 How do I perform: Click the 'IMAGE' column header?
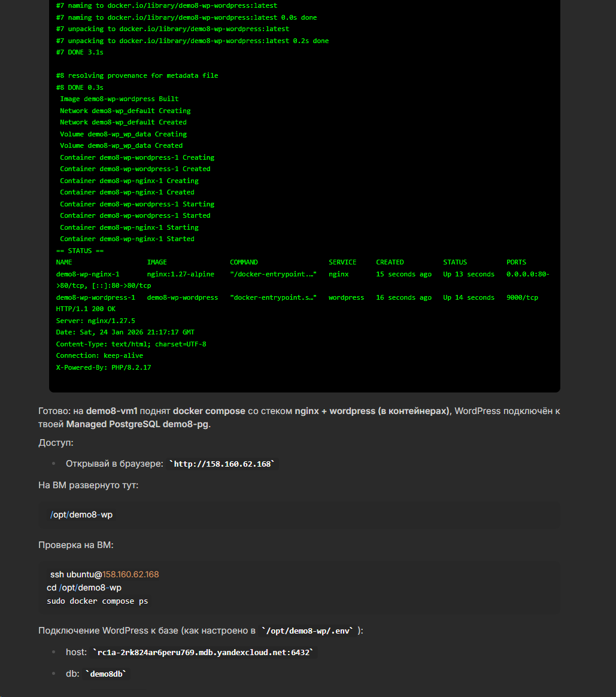coord(157,262)
